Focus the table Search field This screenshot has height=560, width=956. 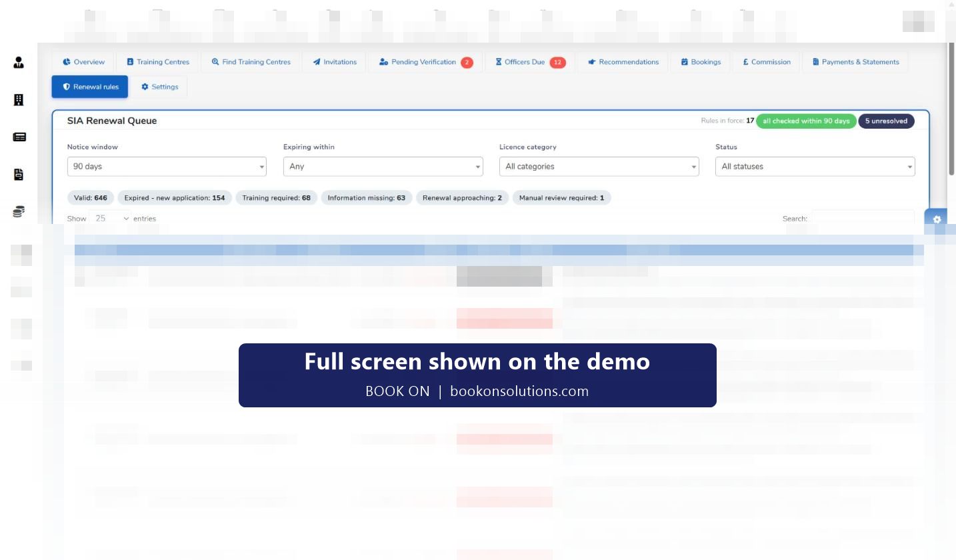pos(863,218)
